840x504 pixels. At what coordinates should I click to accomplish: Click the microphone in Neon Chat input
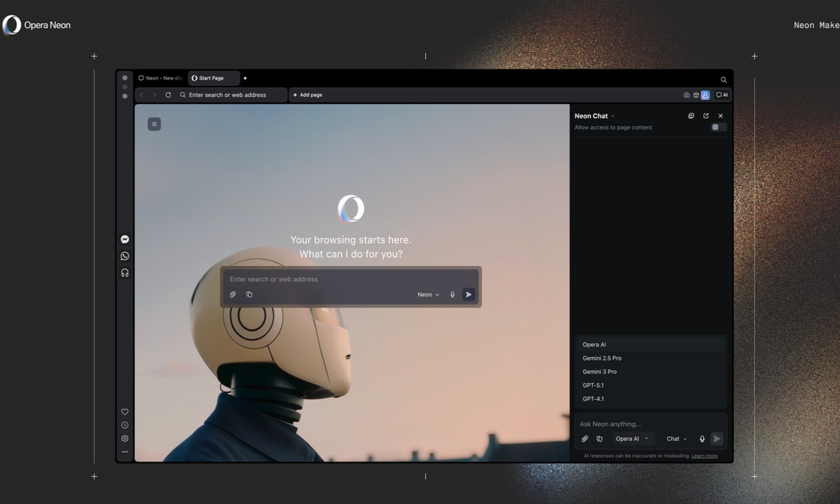tap(702, 439)
